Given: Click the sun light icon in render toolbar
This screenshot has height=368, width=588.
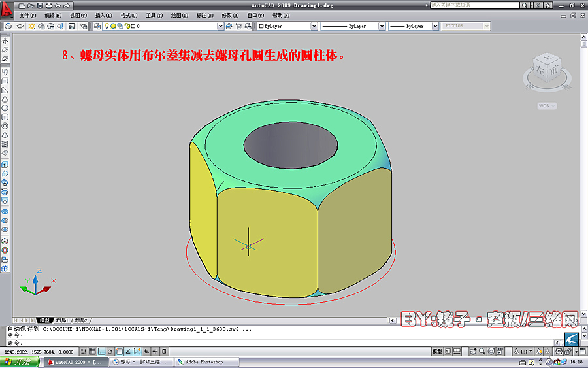Looking at the screenshot, I should click(31, 26).
